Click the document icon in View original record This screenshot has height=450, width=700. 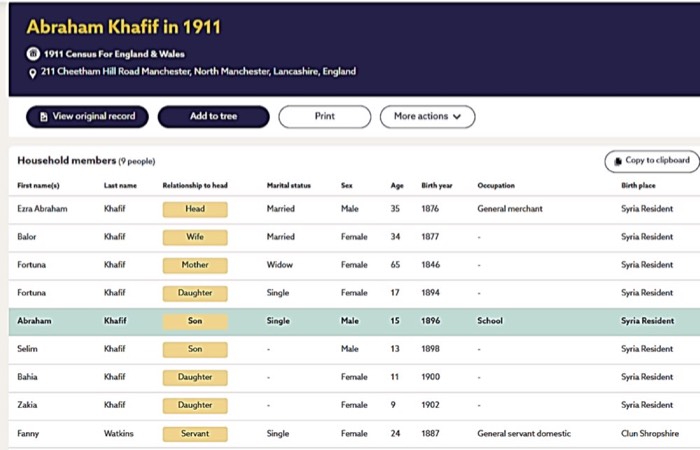click(x=44, y=117)
